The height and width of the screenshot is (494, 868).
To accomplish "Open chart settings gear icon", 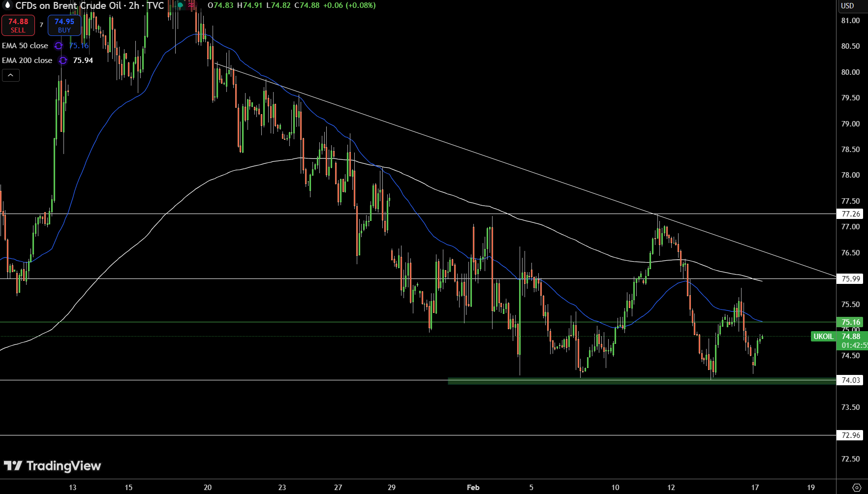I will coord(857,488).
